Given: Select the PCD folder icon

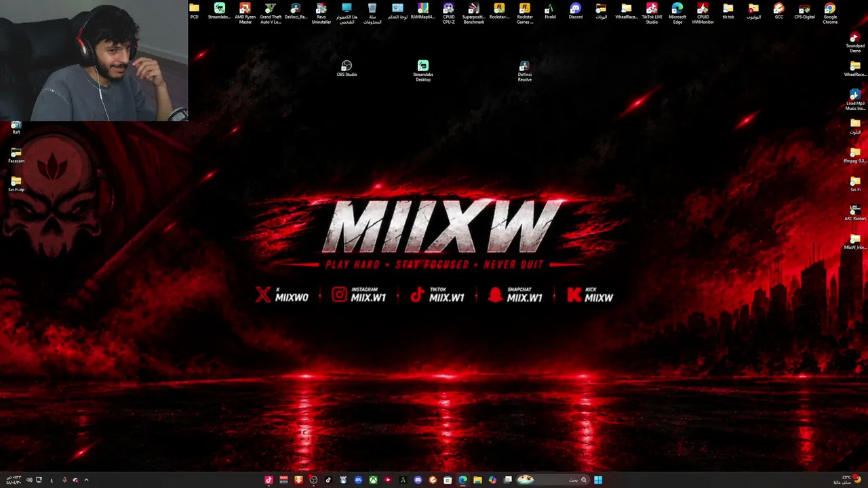Looking at the screenshot, I should (194, 11).
